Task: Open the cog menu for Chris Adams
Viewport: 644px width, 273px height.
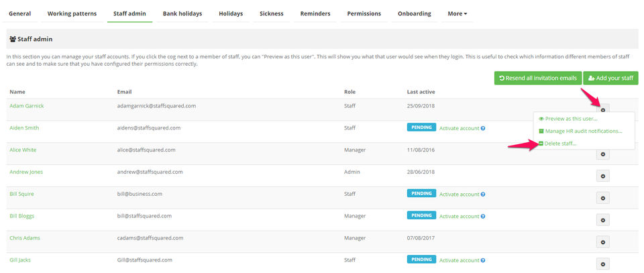Action: (x=603, y=242)
